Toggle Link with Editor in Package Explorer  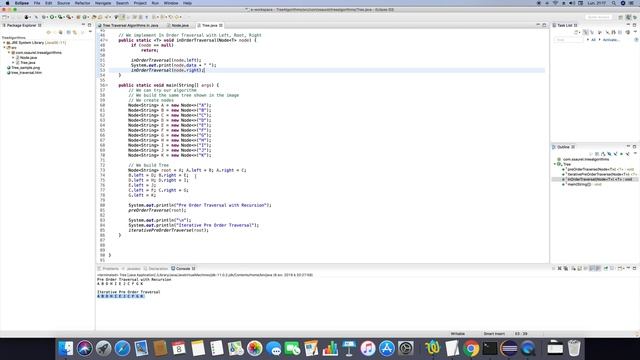click(75, 32)
